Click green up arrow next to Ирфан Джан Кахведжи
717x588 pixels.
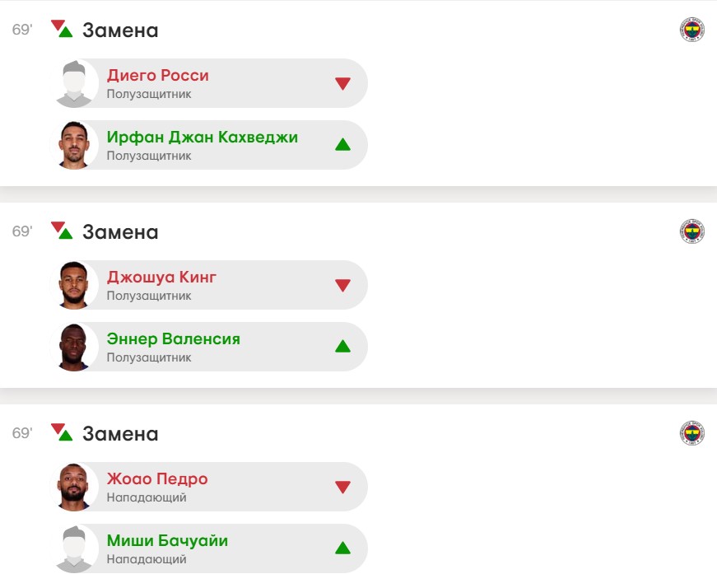[343, 145]
